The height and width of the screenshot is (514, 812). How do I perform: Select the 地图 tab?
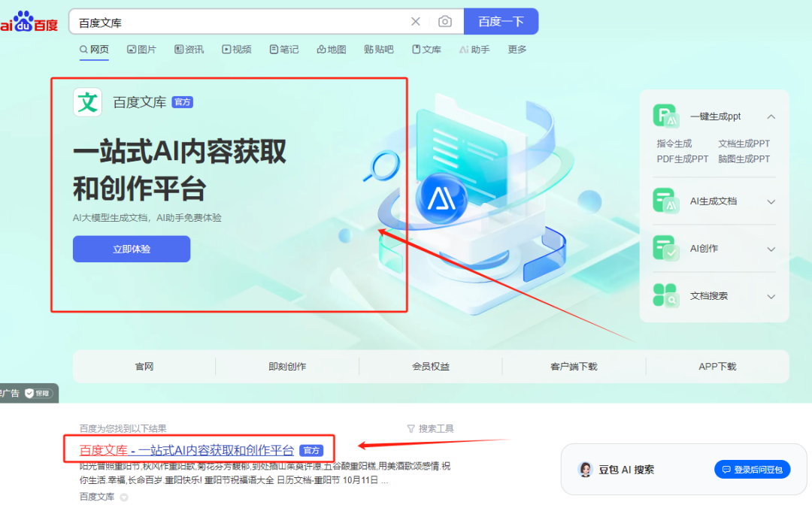coord(332,50)
